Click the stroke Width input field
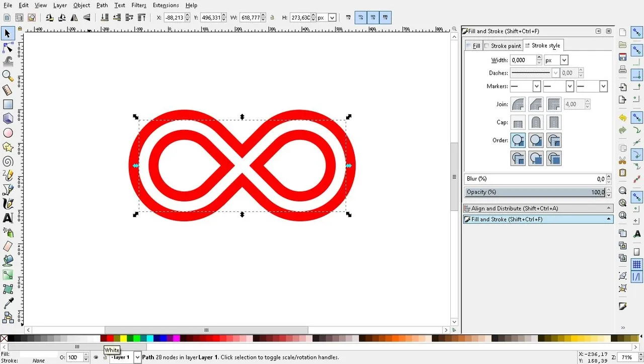 (523, 60)
